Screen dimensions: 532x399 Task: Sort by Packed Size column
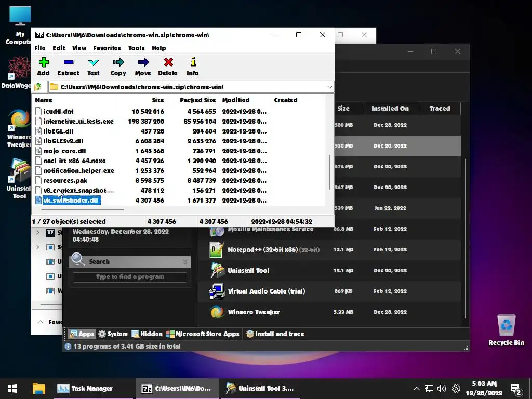193,100
